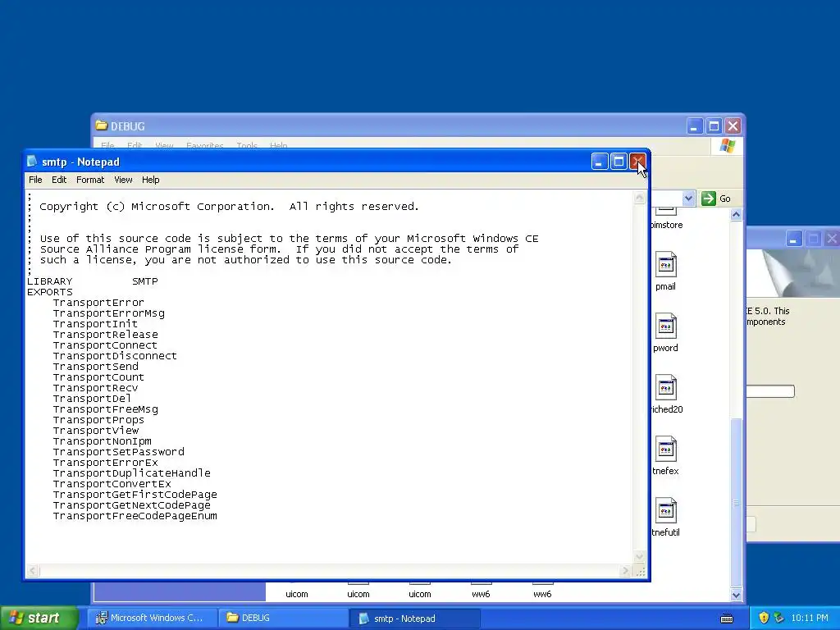Close the smtp Notepad window
Screen dimensions: 840x630
coord(637,162)
